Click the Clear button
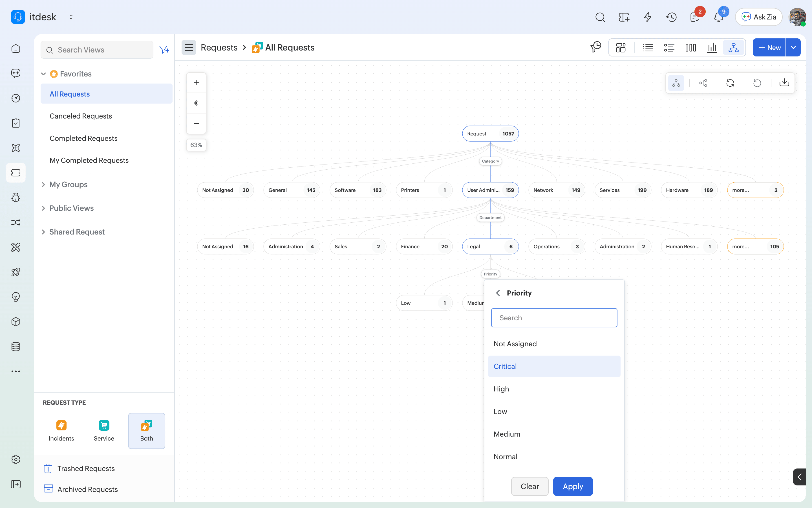This screenshot has height=508, width=812. 530,486
